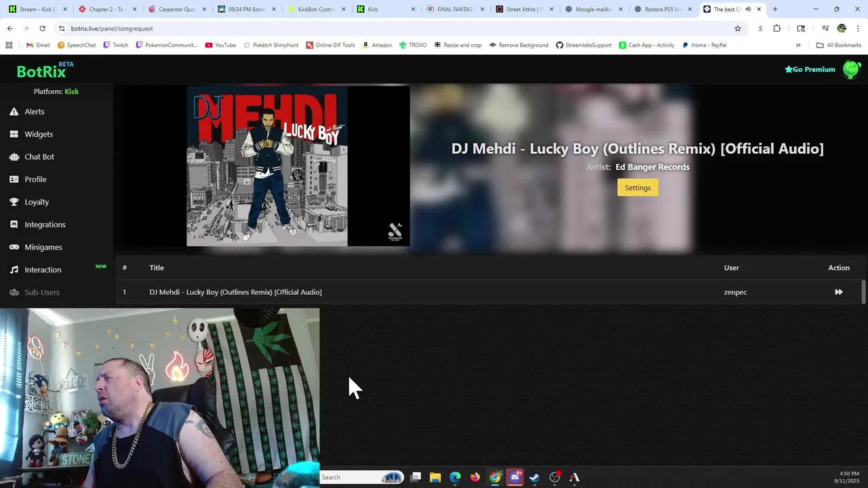Open the green user avatar in header
This screenshot has width=868, height=488.
[851, 69]
